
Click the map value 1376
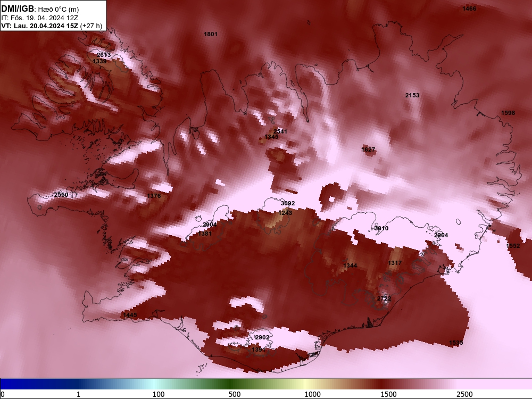(154, 196)
